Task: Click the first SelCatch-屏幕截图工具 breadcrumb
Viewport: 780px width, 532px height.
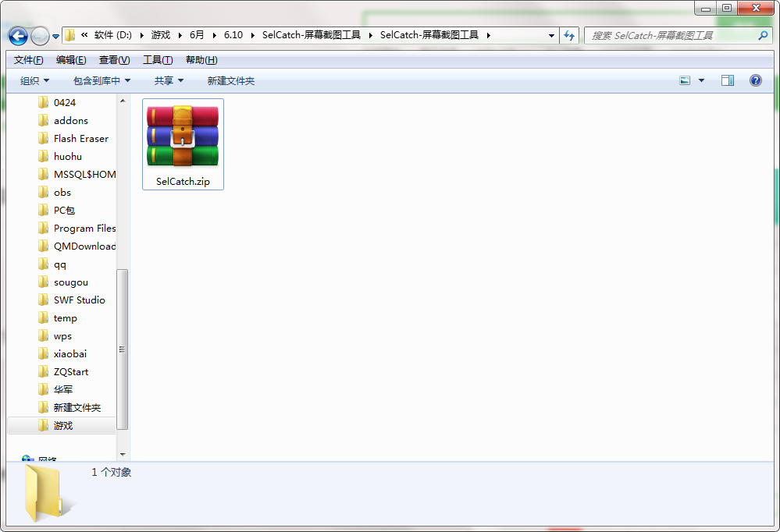Action: coord(312,35)
